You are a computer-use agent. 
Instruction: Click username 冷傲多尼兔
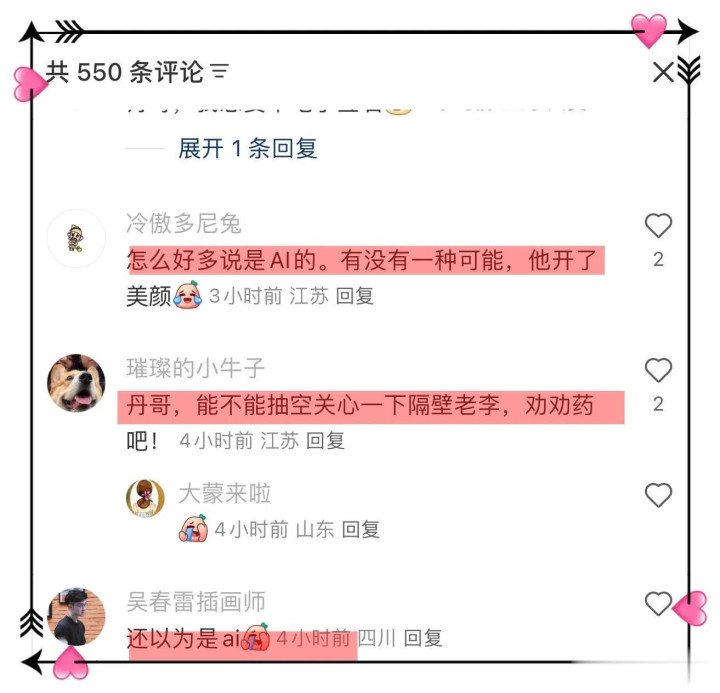(184, 224)
